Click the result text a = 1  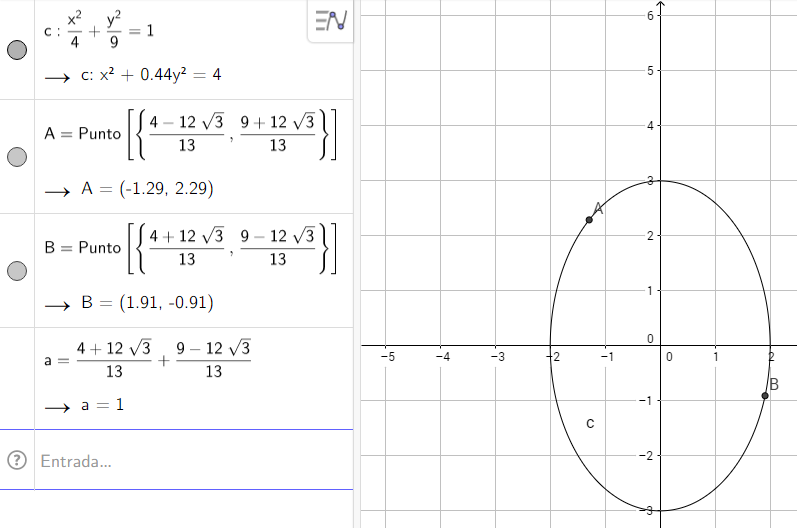pyautogui.click(x=103, y=407)
